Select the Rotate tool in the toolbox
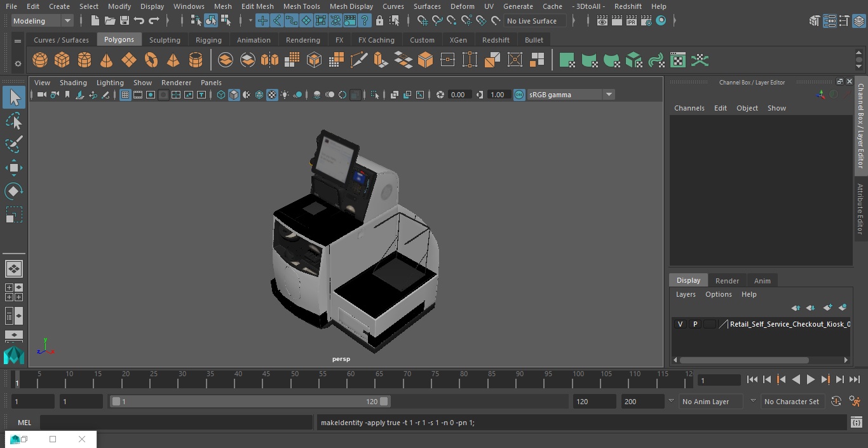Image resolution: width=868 pixels, height=448 pixels. 14,191
